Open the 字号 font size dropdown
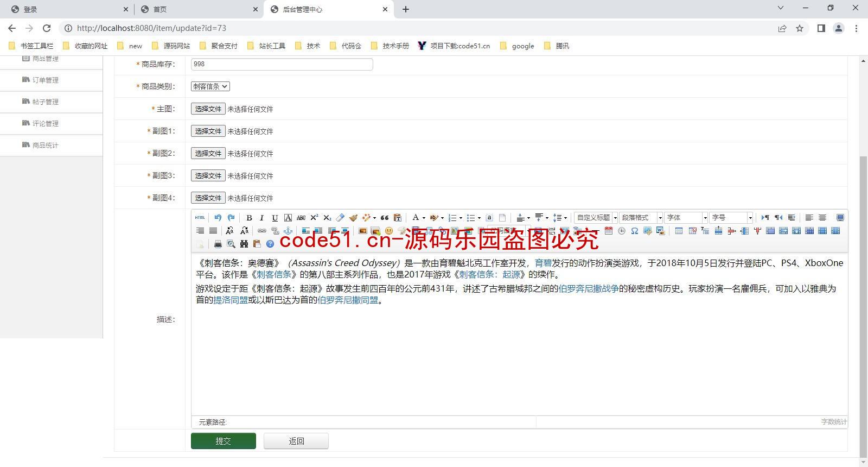 click(731, 218)
